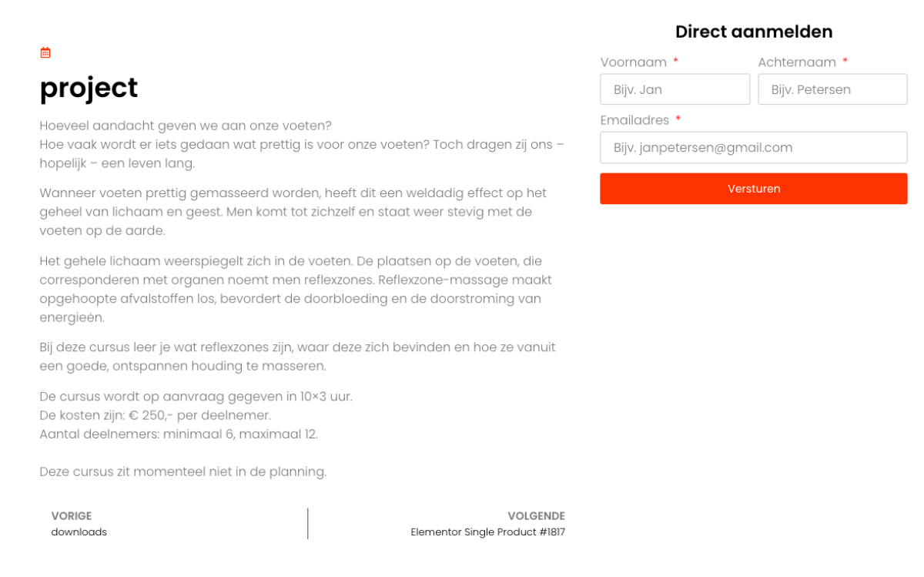Go to the VORIGE post link
The width and height of the screenshot is (924, 577).
pos(72,516)
